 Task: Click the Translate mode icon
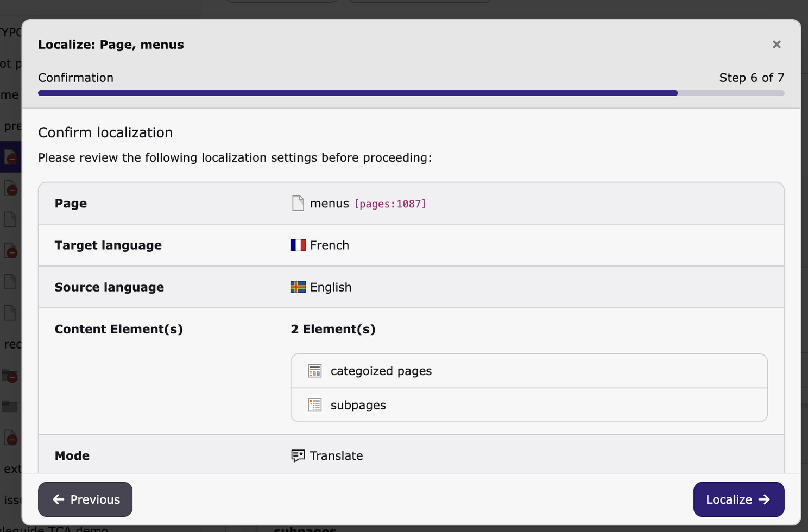tap(298, 456)
